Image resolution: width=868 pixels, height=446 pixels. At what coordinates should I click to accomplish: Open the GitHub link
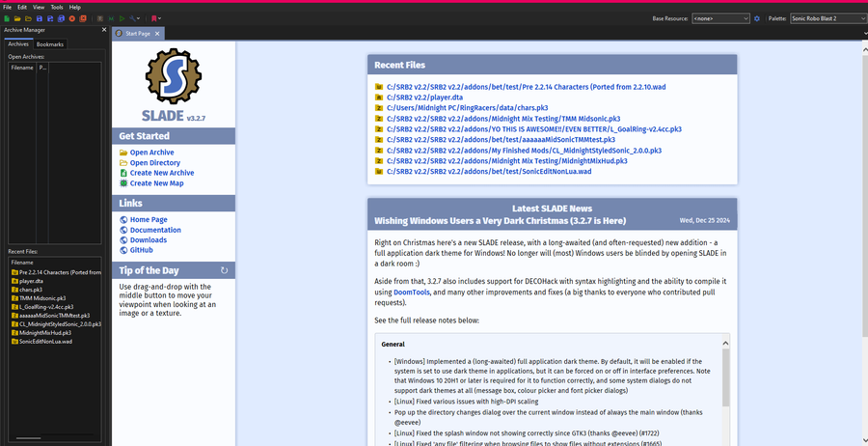coord(141,250)
